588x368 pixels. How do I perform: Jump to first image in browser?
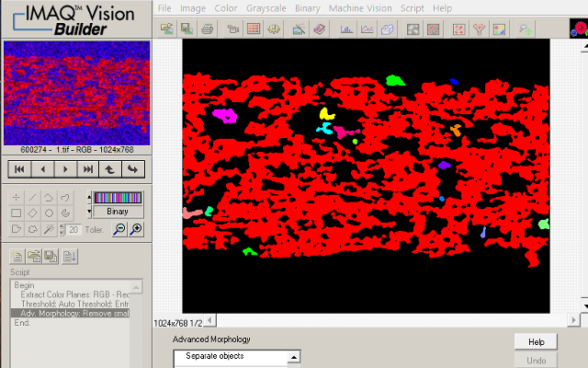click(19, 169)
